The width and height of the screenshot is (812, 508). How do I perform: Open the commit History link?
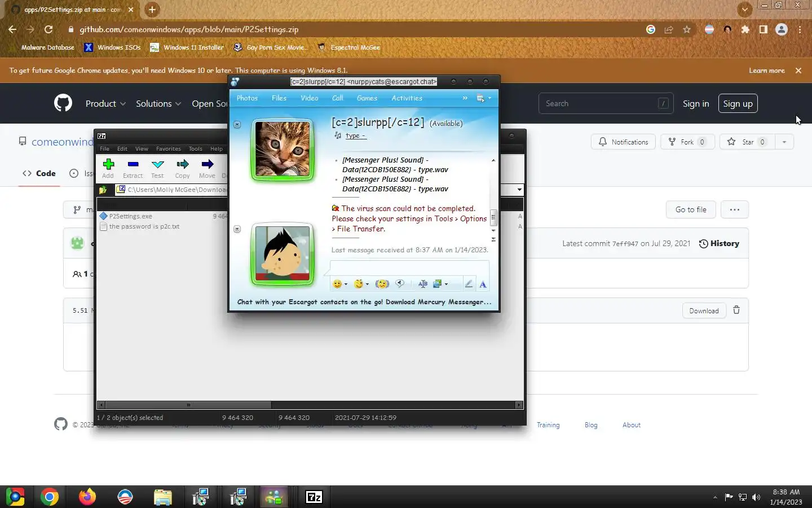coord(719,243)
